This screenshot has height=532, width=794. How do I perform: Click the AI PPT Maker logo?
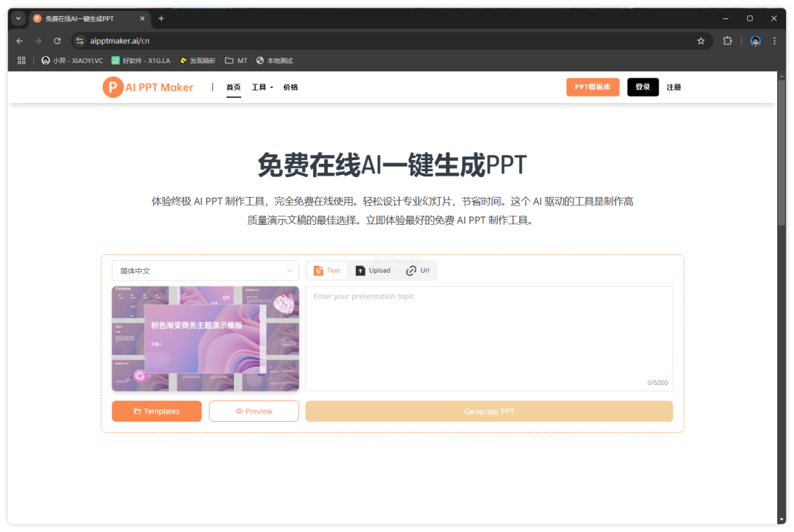pos(148,87)
